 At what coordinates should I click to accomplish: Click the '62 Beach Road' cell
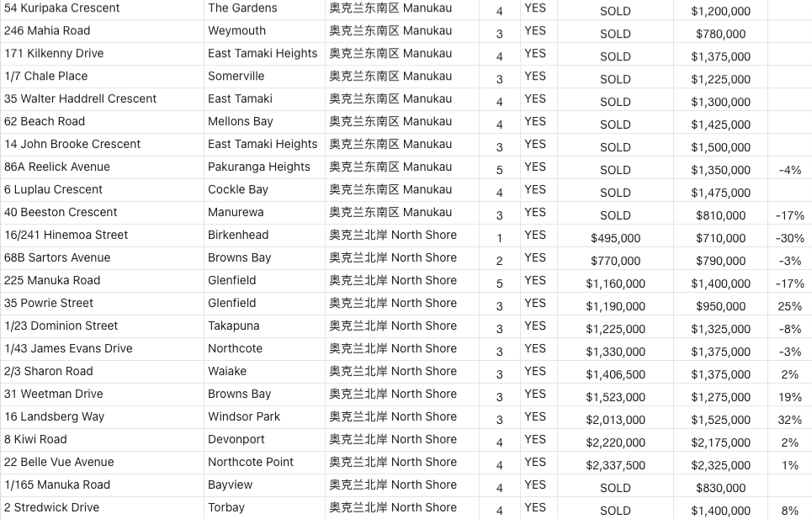coord(102,122)
